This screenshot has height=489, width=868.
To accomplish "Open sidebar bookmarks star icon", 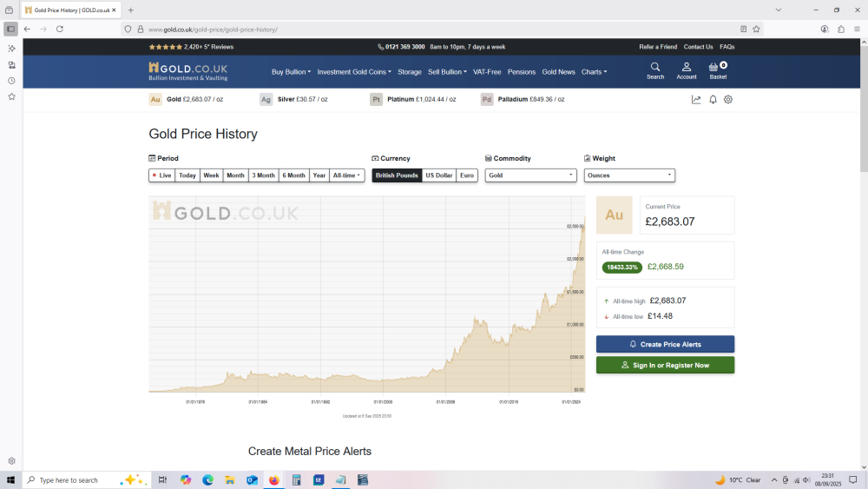I will click(11, 97).
